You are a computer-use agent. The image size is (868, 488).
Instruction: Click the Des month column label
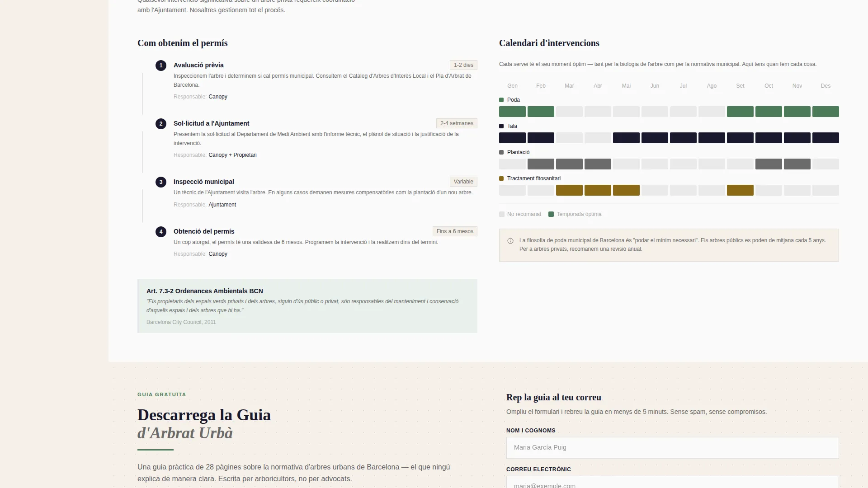coord(826,86)
